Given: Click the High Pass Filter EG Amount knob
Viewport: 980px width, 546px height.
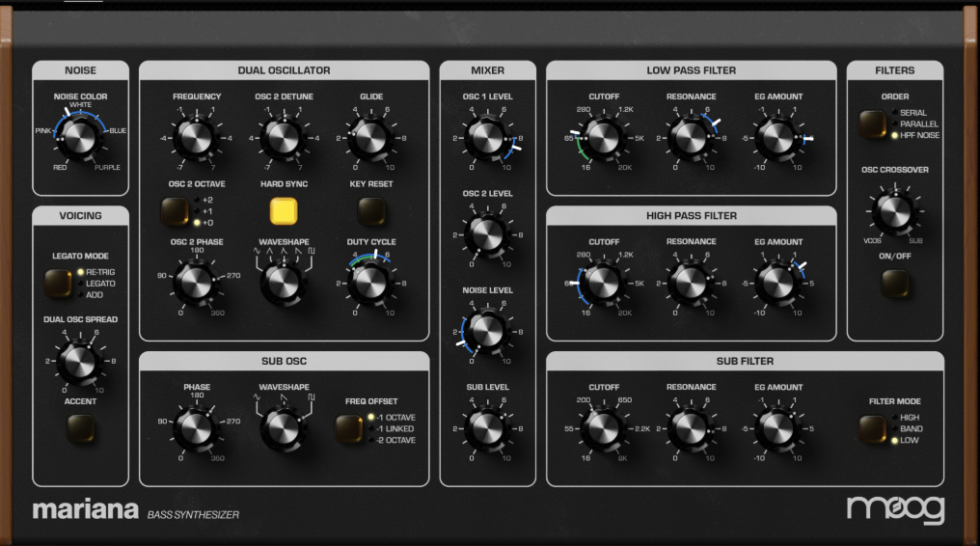Looking at the screenshot, I should click(x=778, y=284).
